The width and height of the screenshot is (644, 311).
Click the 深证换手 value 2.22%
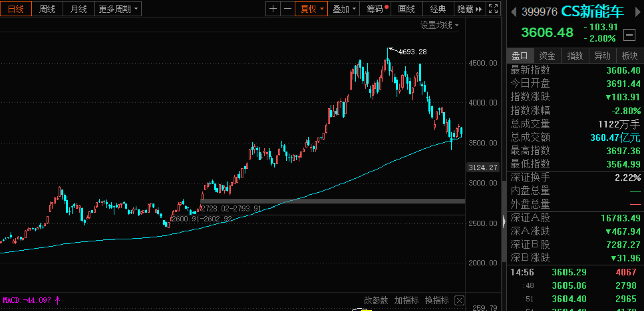pyautogui.click(x=628, y=178)
